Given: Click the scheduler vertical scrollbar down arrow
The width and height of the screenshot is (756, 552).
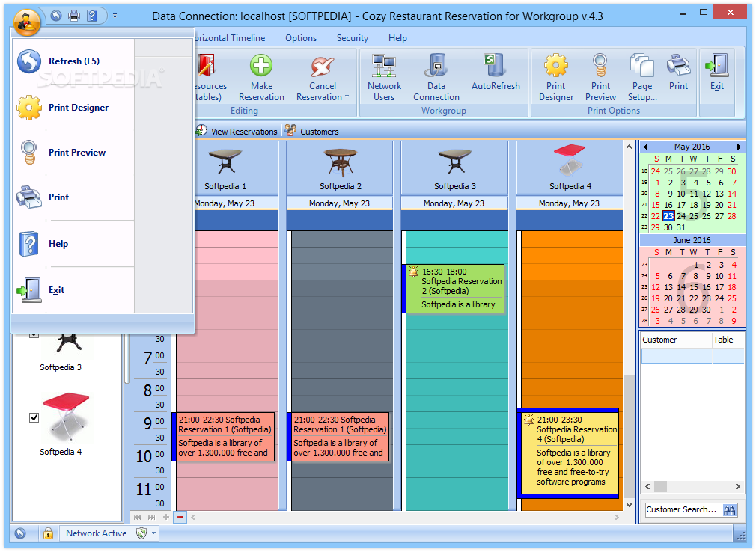Looking at the screenshot, I should [x=629, y=504].
